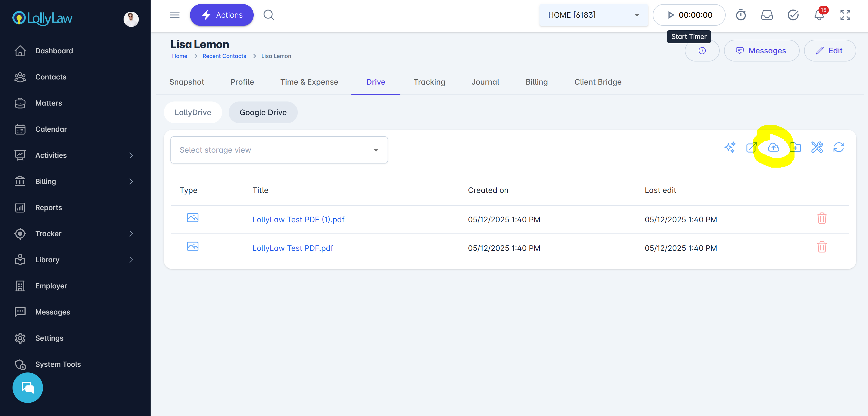Open the HOME [6183] dropdown
Image resolution: width=868 pixels, height=416 pixels.
[x=593, y=15]
